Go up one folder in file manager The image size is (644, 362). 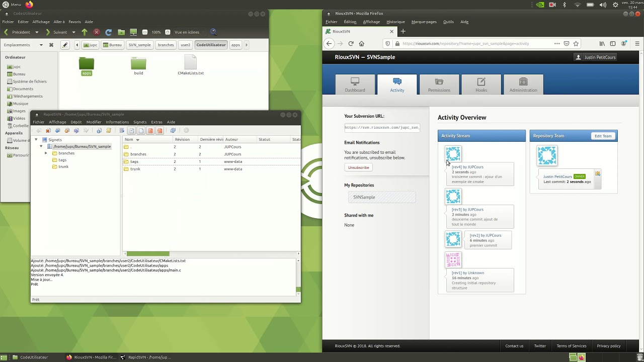(85, 32)
